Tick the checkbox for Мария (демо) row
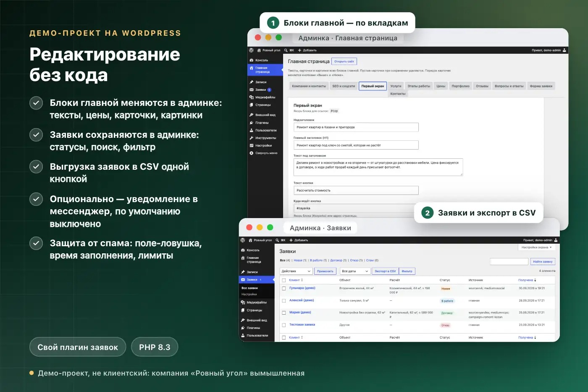 click(x=284, y=313)
